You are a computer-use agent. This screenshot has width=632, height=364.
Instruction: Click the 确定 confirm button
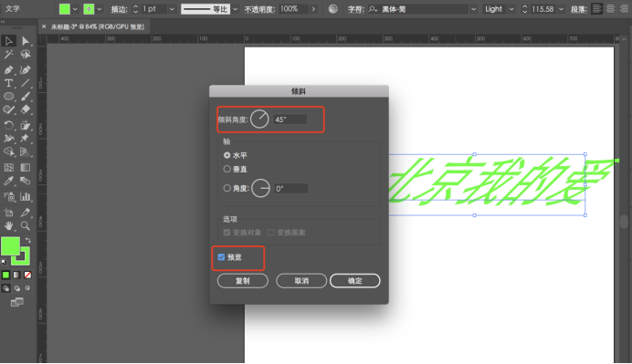tap(354, 281)
